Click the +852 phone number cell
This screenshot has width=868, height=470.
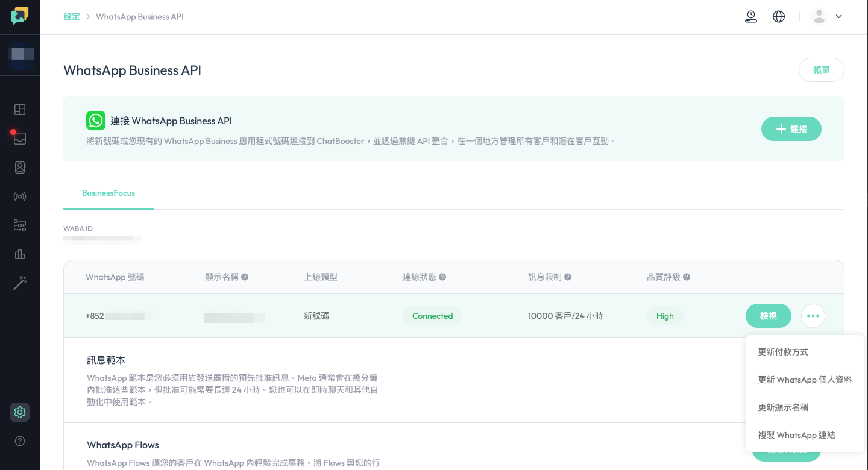[x=119, y=316]
